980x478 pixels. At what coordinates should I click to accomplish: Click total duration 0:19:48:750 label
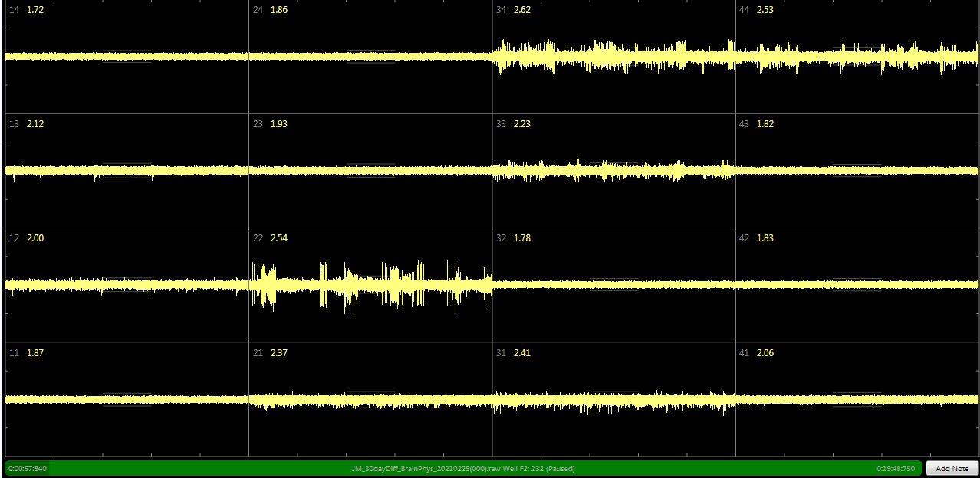coord(895,468)
